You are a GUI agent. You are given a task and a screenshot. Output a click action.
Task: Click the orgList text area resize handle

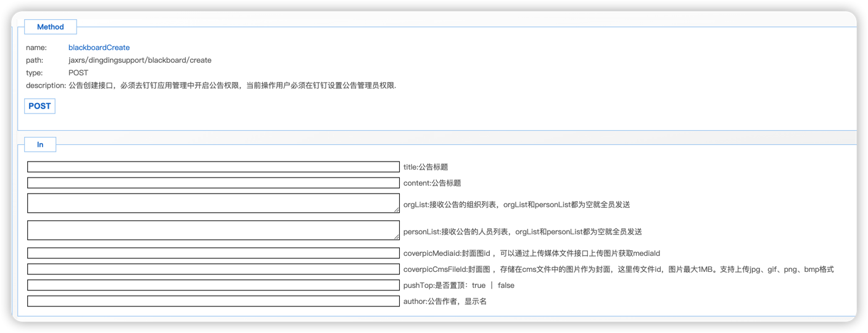pyautogui.click(x=397, y=210)
